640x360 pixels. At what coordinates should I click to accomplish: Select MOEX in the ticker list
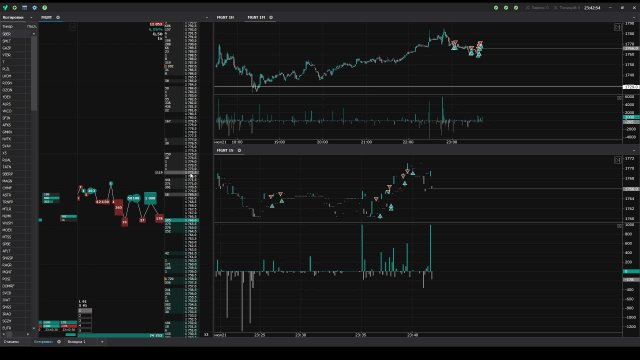tap(7, 230)
